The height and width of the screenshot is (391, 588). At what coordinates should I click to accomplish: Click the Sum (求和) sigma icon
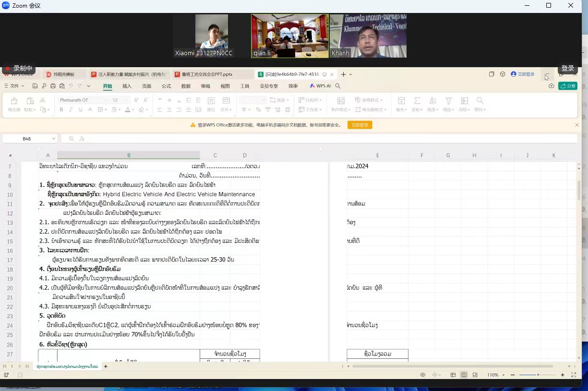(417, 101)
